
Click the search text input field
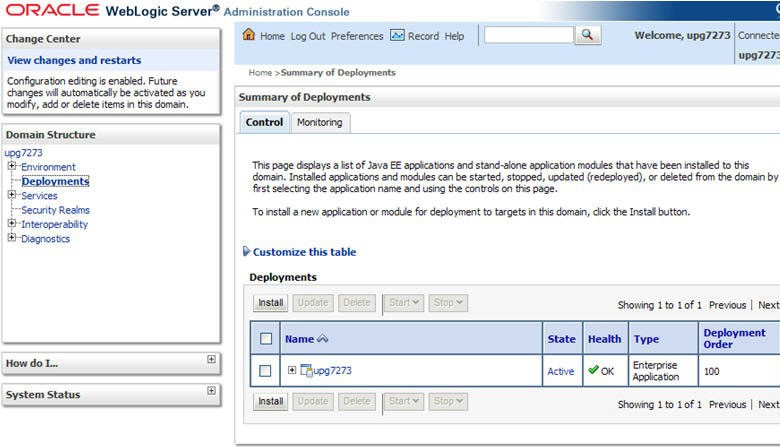click(529, 35)
